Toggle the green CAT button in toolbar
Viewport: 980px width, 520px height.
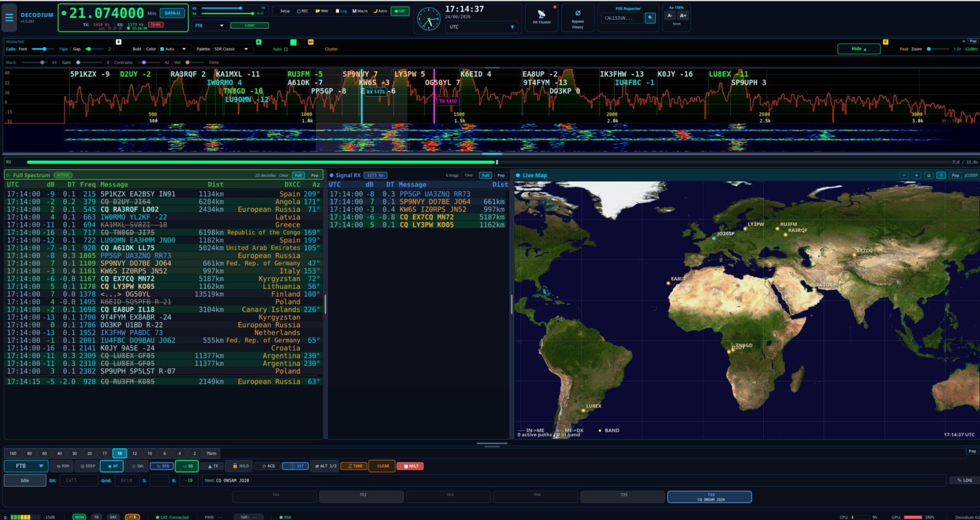tap(400, 11)
